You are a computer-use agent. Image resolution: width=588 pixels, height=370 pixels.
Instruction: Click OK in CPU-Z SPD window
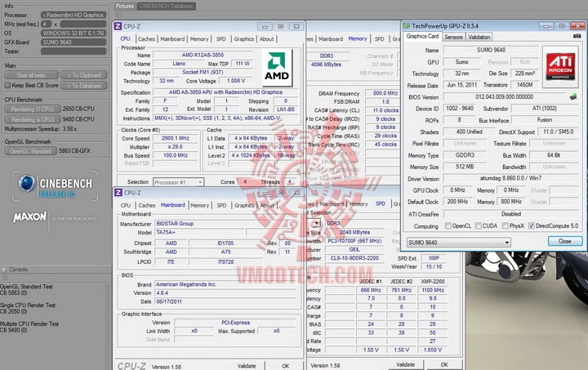tap(444, 364)
